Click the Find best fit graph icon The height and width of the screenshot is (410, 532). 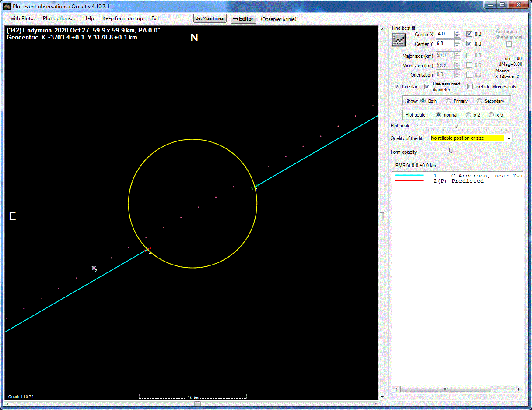coord(399,40)
